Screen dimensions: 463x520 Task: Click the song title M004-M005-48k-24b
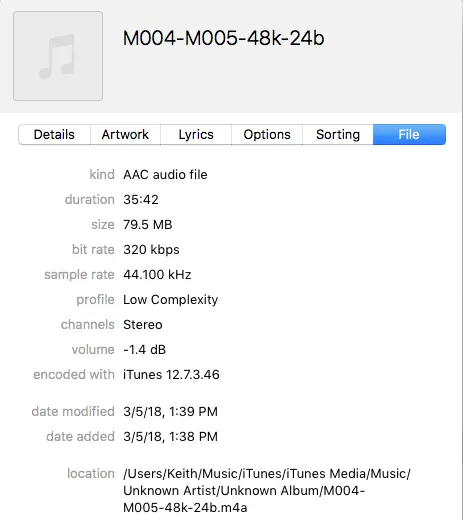pos(224,38)
